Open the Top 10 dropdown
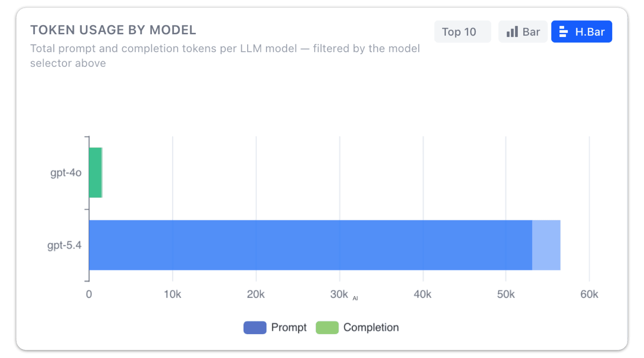Viewport: 644px width, 358px height. [462, 32]
